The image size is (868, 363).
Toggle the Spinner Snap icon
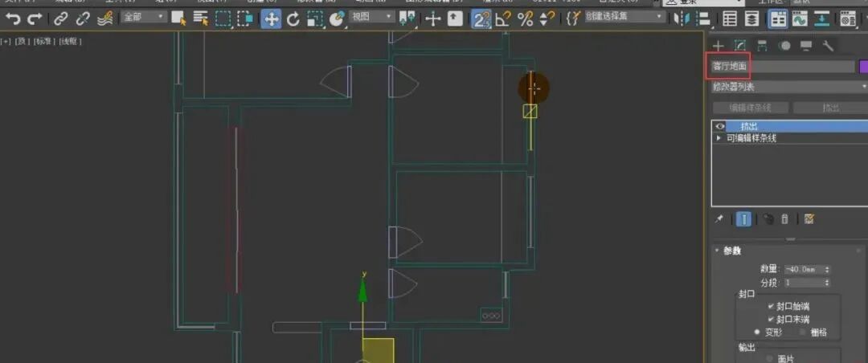[x=547, y=19]
